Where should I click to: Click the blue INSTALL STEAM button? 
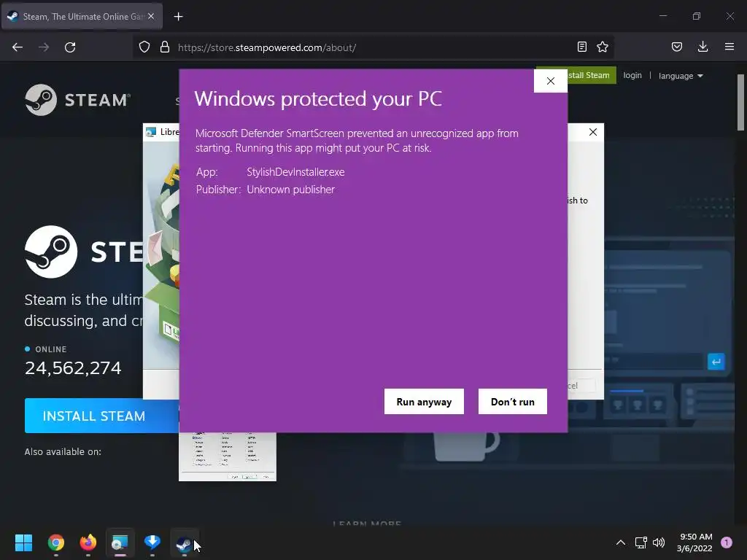click(x=102, y=416)
